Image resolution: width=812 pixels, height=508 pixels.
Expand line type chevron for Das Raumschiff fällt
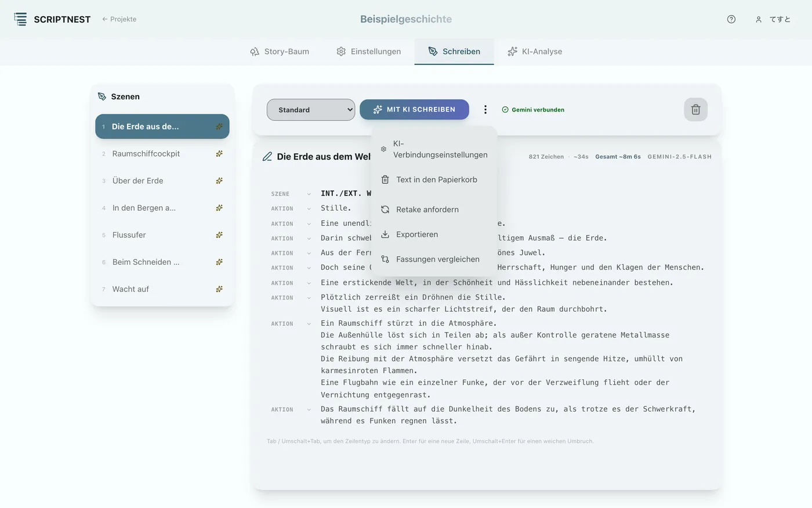point(309,410)
